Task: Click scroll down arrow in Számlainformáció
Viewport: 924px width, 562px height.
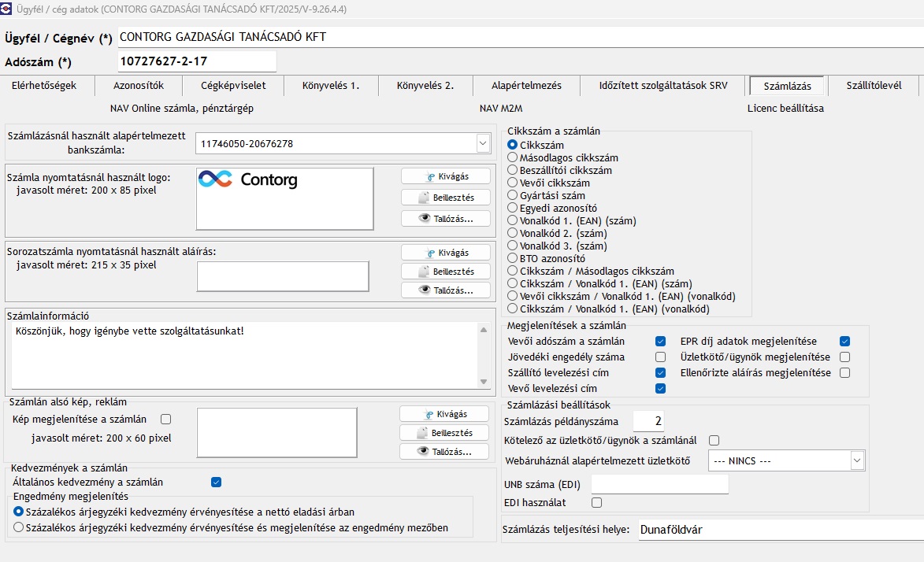Action: coord(484,382)
